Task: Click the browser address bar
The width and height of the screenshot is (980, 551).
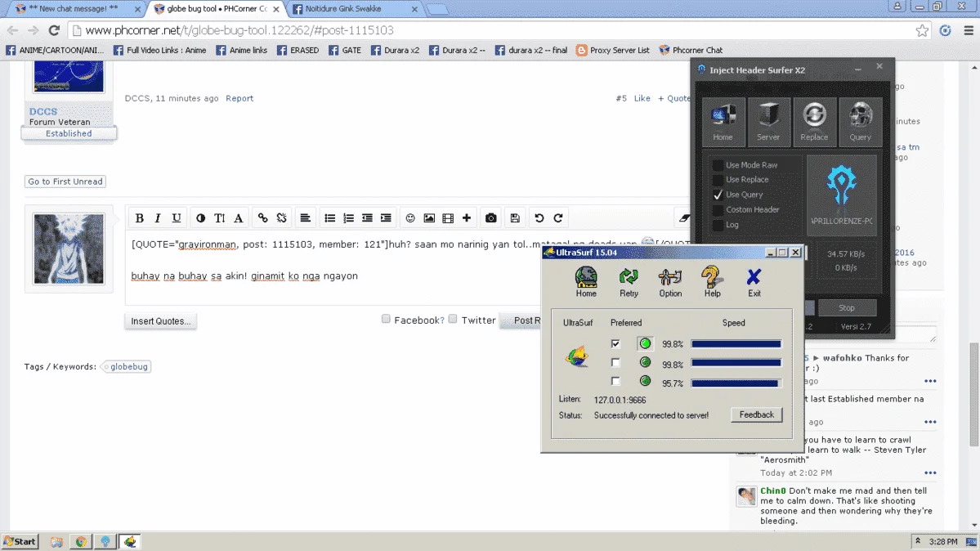Action: click(494, 30)
